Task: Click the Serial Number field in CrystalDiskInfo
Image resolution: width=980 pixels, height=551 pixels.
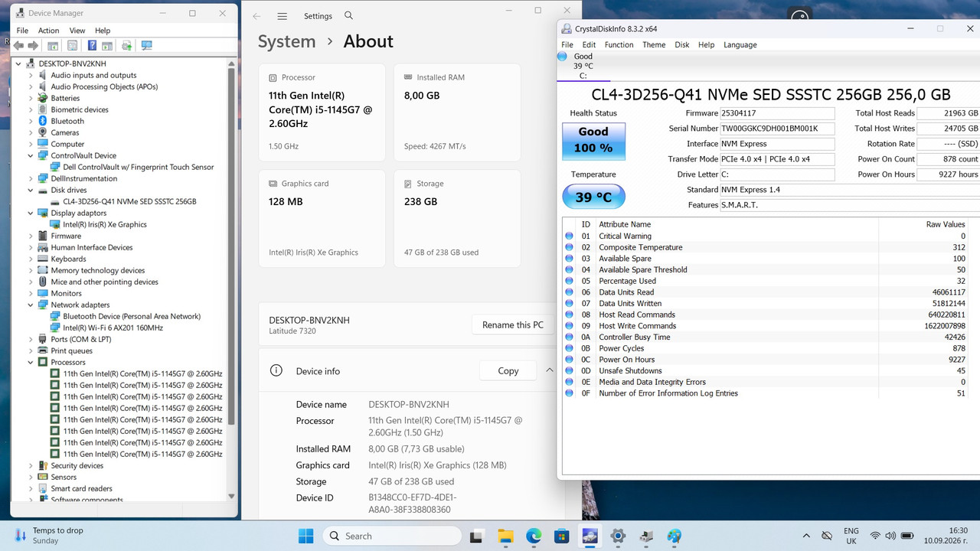Action: tap(777, 129)
